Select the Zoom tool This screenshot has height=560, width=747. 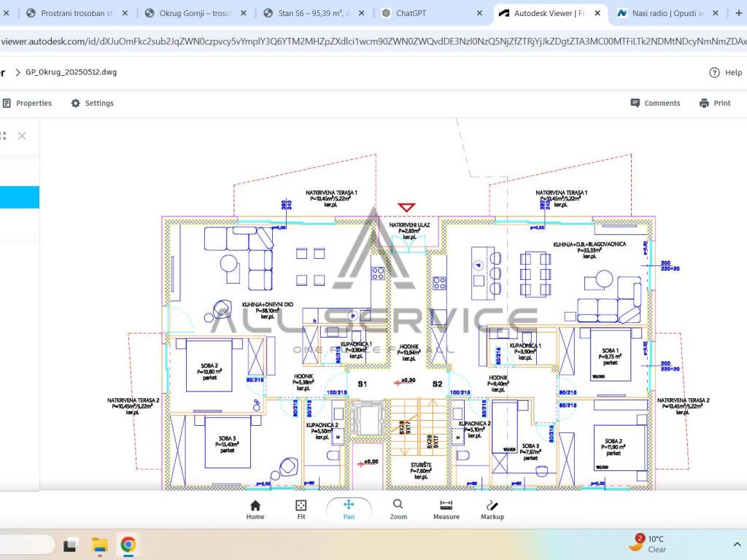point(398,510)
